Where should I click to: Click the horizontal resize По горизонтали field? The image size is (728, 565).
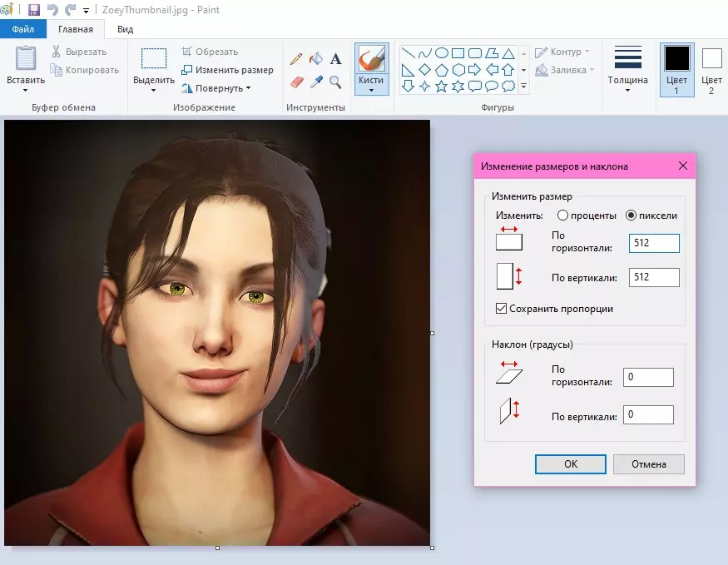tap(654, 243)
